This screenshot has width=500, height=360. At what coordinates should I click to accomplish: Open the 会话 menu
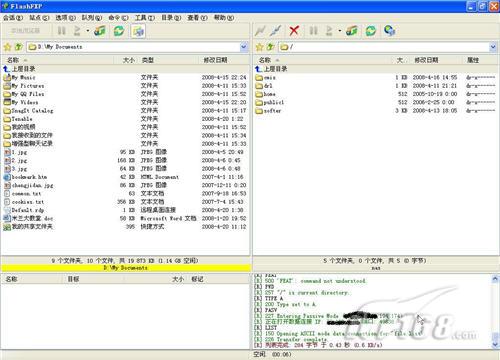pyautogui.click(x=13, y=18)
